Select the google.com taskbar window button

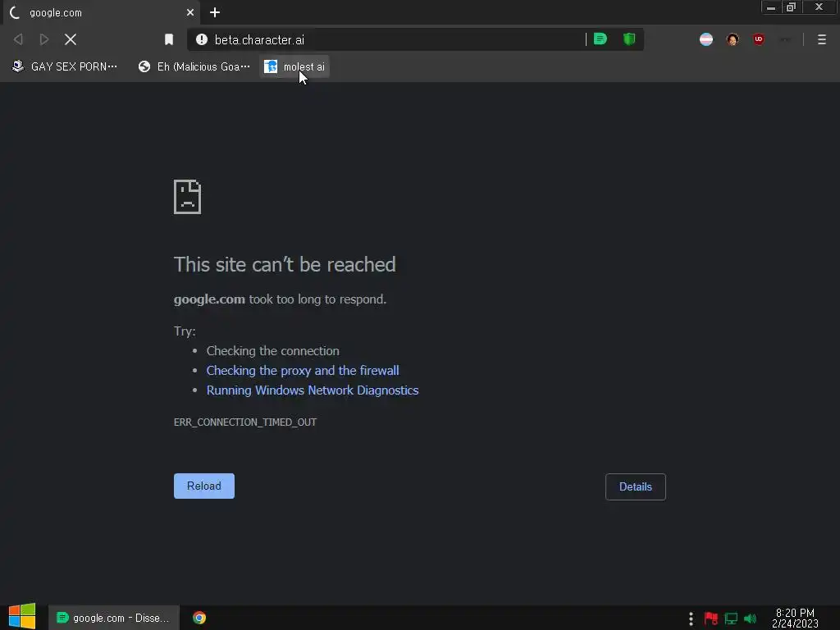[113, 619]
